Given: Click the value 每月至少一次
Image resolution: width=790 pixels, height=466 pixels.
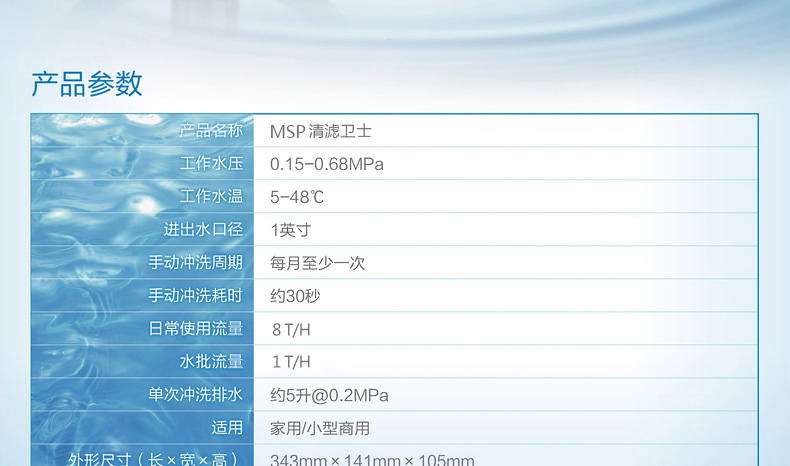Looking at the screenshot, I should pyautogui.click(x=317, y=263).
